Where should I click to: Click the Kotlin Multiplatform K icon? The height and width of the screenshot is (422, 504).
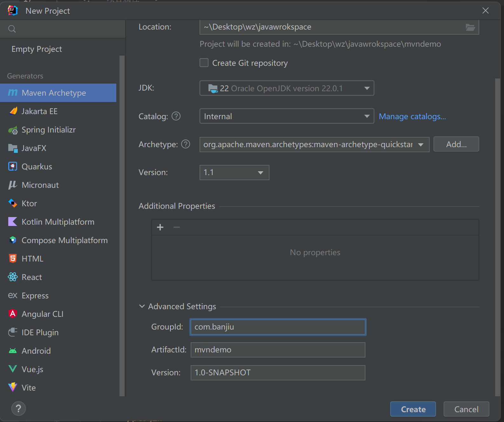click(x=13, y=222)
